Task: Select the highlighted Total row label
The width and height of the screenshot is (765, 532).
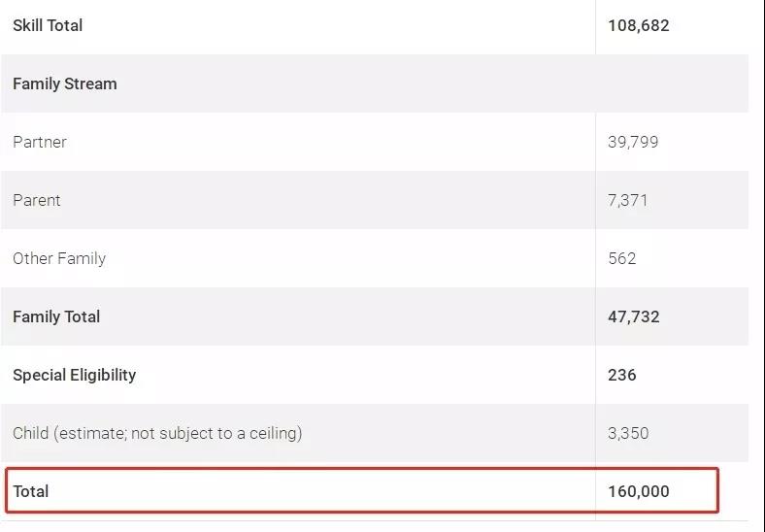Action: pos(31,491)
